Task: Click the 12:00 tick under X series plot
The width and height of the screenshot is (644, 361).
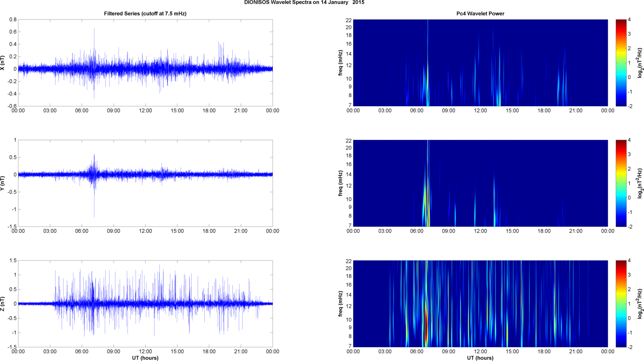Action: pyautogui.click(x=145, y=111)
